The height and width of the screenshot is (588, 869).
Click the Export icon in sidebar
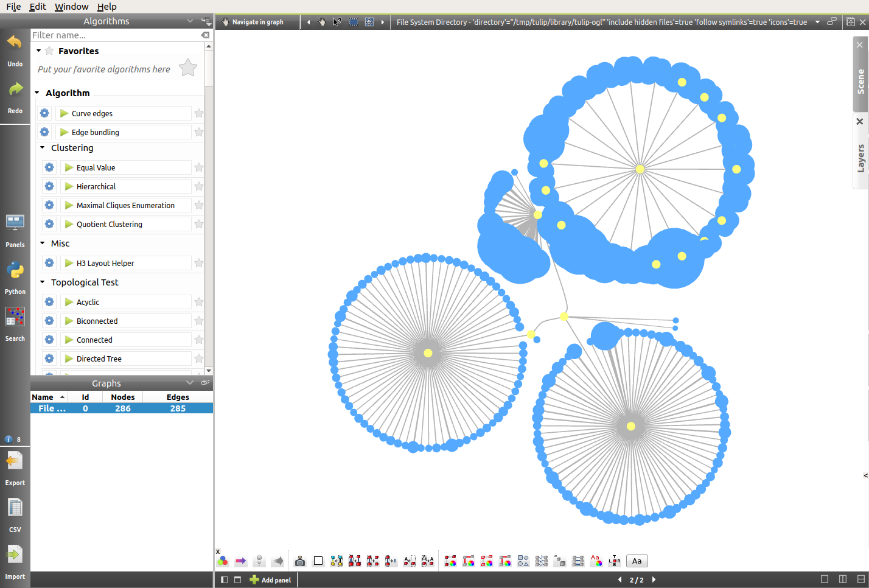(15, 462)
